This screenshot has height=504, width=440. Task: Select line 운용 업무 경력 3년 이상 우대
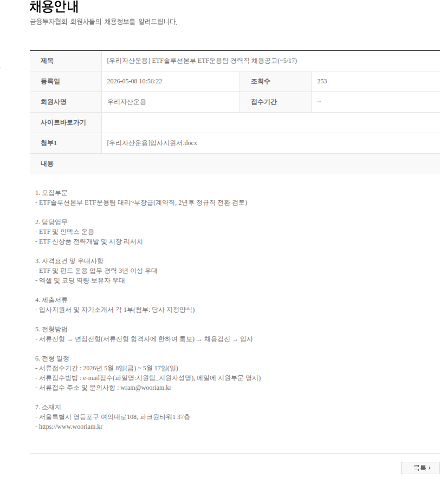96,271
